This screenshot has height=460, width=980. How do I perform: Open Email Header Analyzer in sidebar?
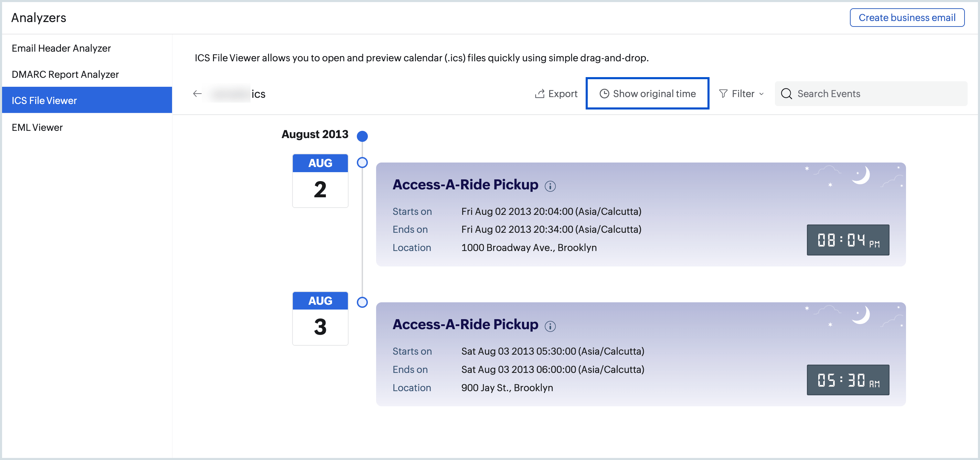tap(61, 48)
